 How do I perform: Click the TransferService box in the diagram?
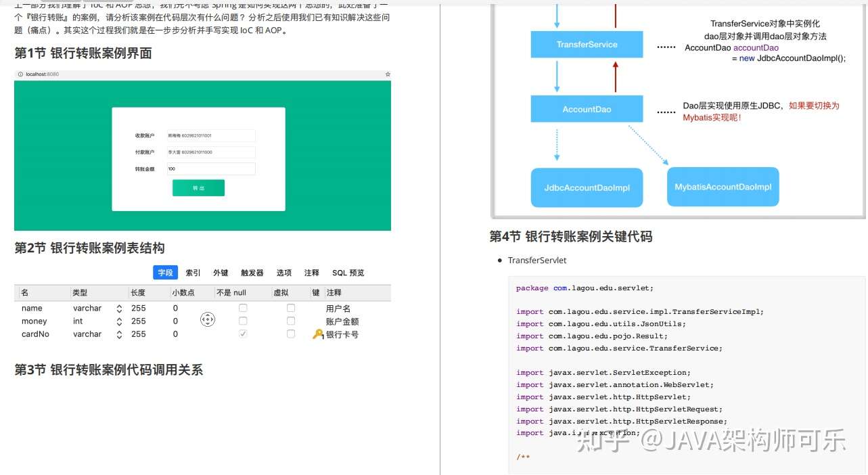click(x=586, y=44)
